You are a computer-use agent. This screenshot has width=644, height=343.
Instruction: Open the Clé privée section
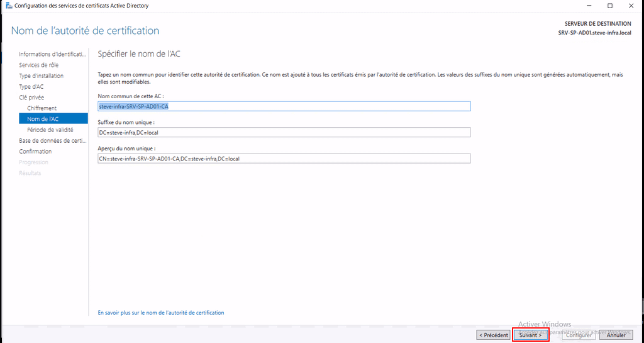point(31,98)
